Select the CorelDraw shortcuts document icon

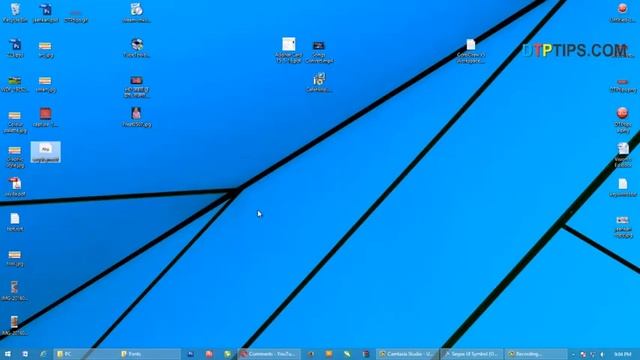tap(471, 51)
